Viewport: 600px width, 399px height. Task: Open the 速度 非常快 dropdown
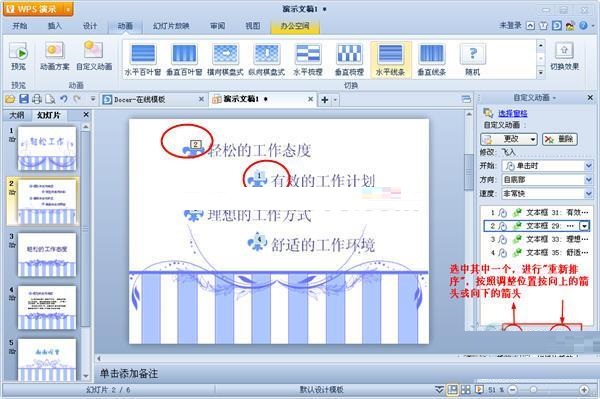589,194
